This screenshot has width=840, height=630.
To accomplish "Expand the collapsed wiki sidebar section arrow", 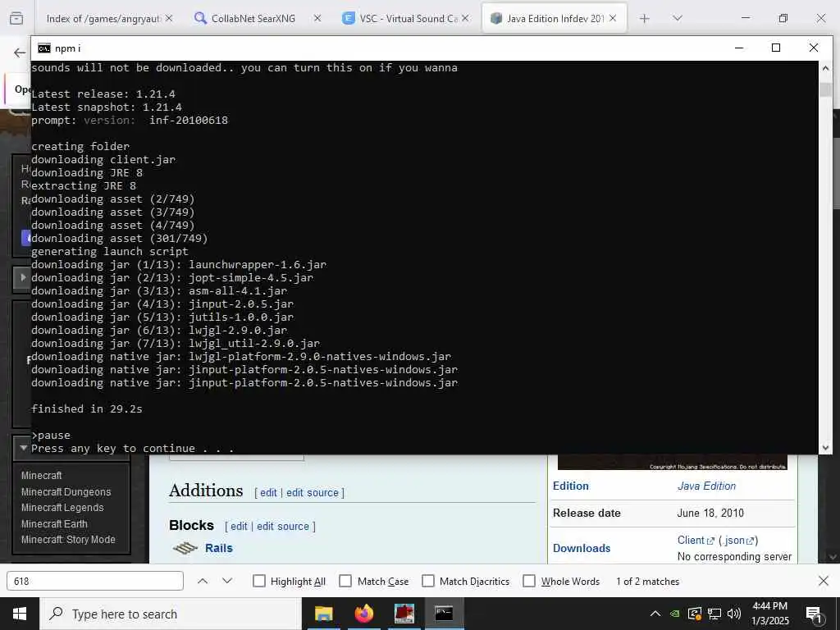I will tap(23, 277).
